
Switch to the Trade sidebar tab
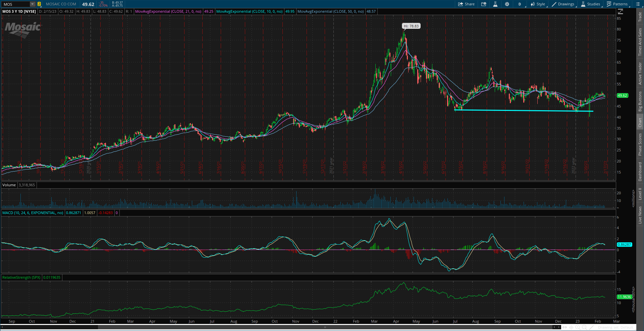point(640,17)
